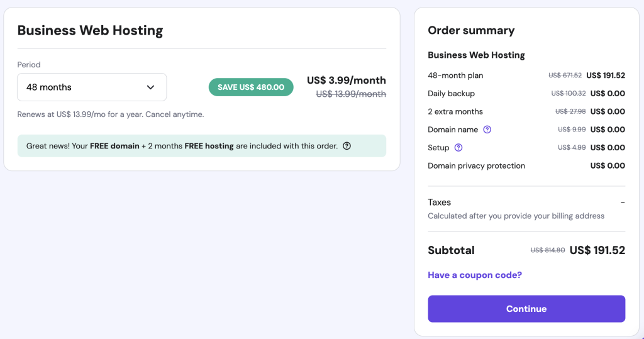644x339 pixels.
Task: Open the 'Have a coupon code?' link
Action: tap(475, 275)
